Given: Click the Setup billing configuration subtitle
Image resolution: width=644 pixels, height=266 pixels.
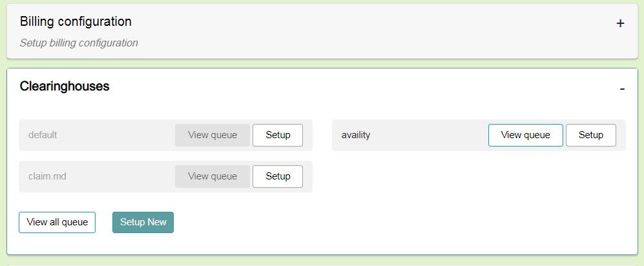Looking at the screenshot, I should click(x=79, y=43).
